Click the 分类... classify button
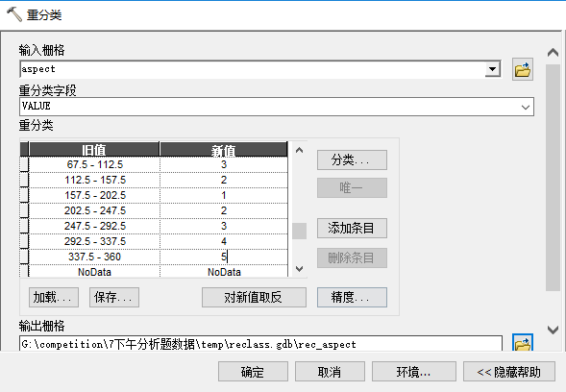This screenshot has height=392, width=566. (352, 159)
